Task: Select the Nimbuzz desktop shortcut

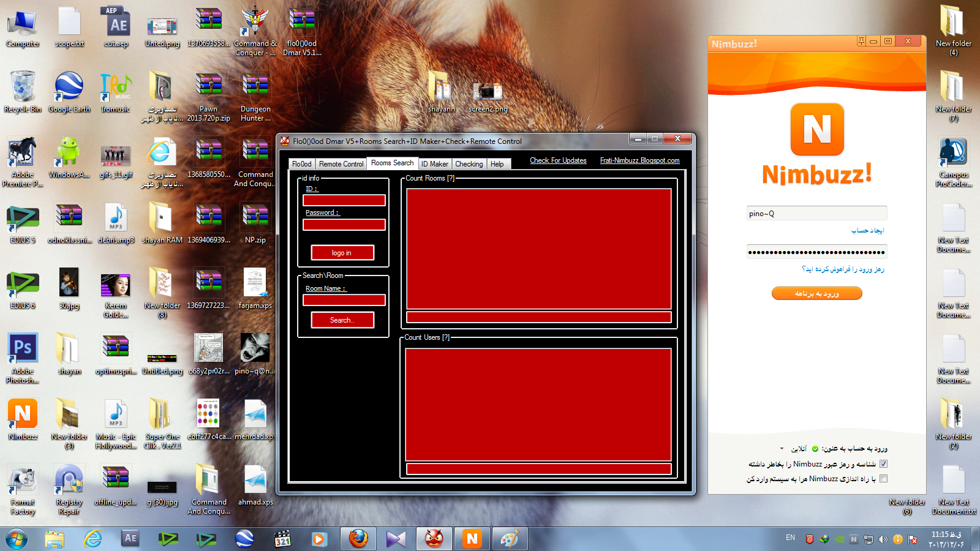Action: pos(23,419)
